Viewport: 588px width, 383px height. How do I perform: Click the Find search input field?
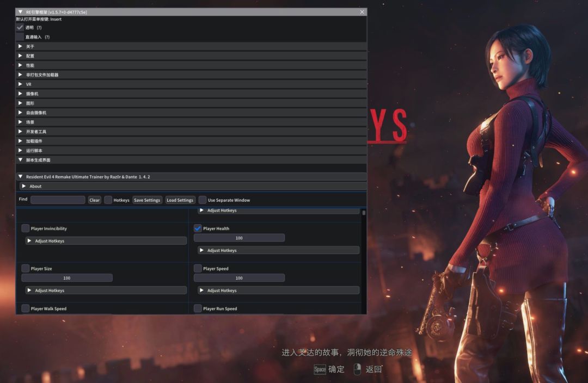tap(58, 200)
